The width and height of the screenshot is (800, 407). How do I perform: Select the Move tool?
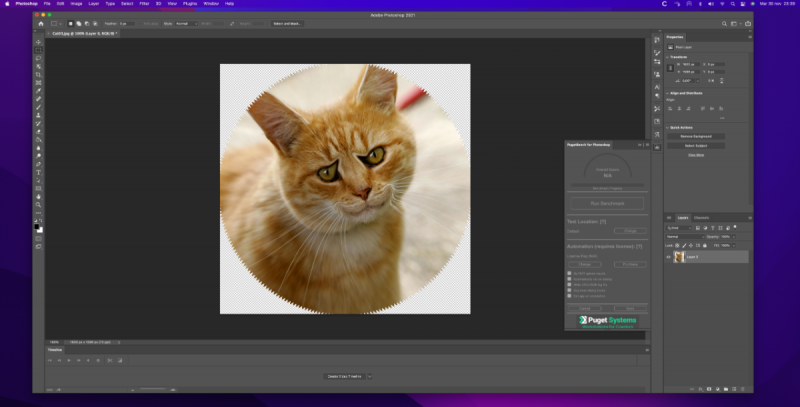[38, 40]
